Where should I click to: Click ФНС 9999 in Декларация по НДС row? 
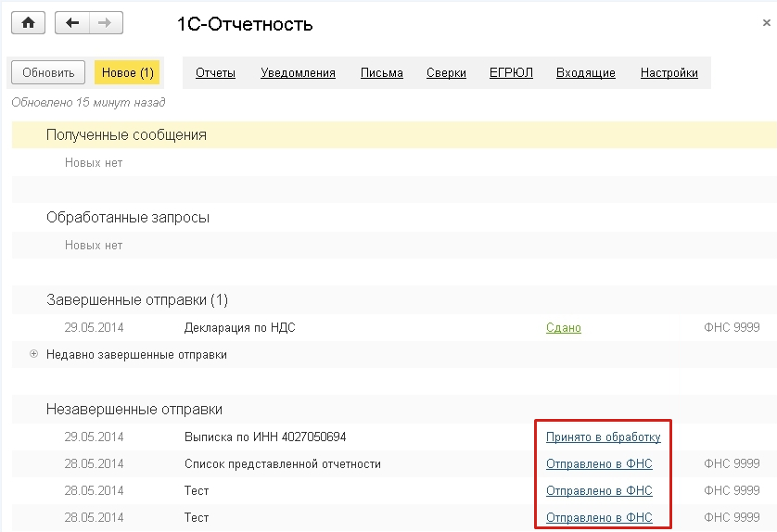[732, 327]
